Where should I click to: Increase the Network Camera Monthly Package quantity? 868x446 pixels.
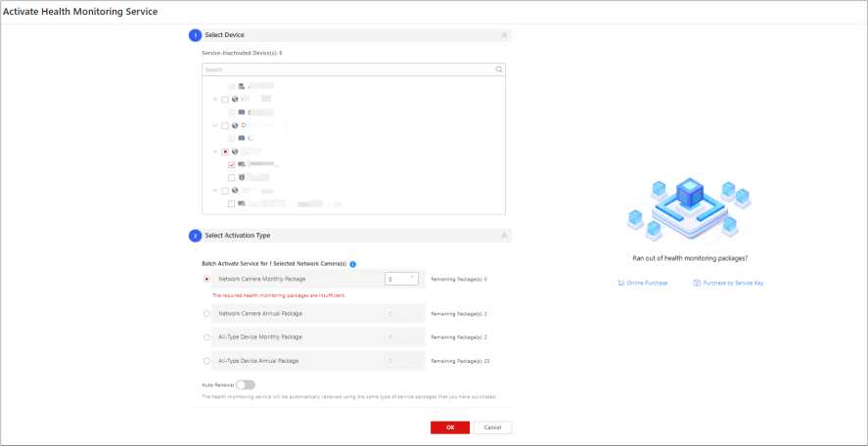(413, 276)
